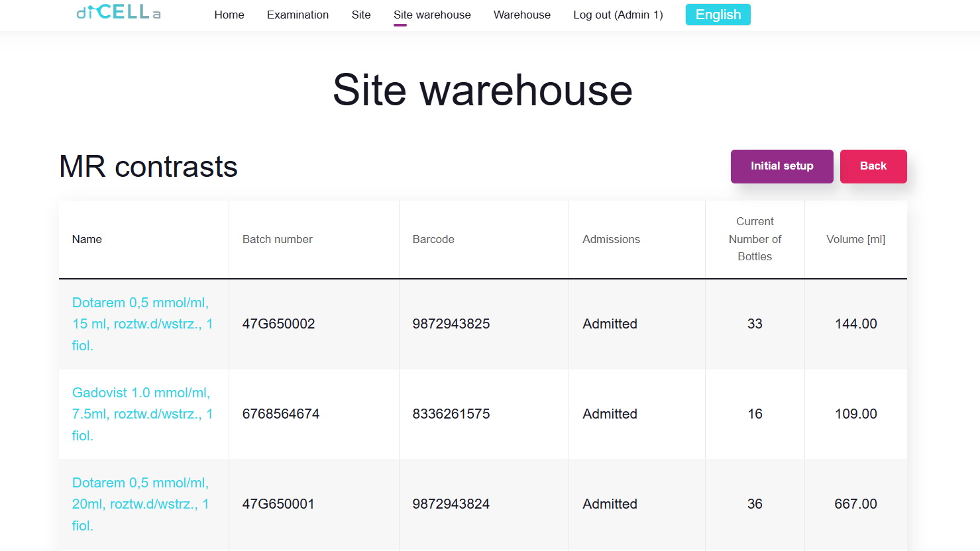Click the Initial setup button
980x551 pixels.
(x=782, y=166)
